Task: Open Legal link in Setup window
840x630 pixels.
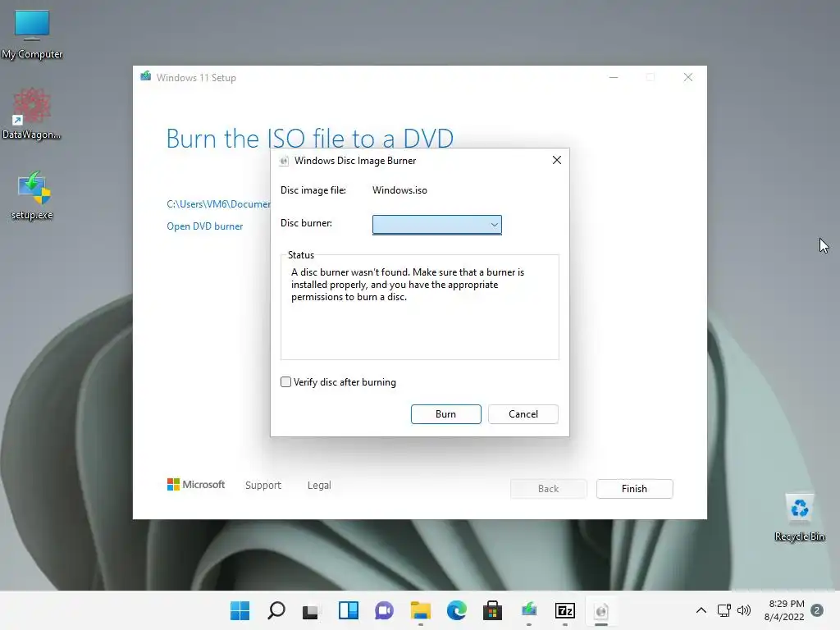Action: pos(319,485)
